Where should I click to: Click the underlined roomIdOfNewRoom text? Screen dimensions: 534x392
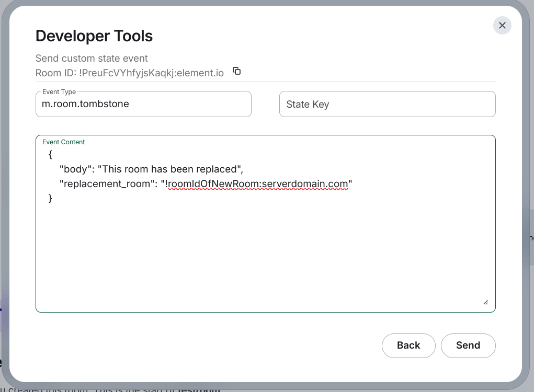(x=213, y=184)
